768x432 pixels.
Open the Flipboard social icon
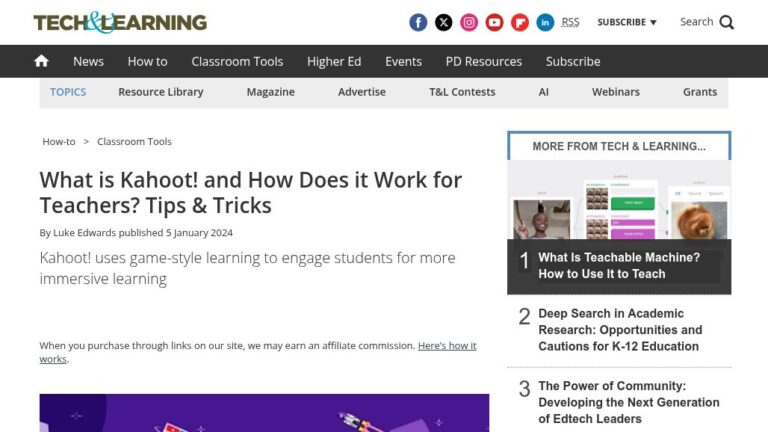click(x=520, y=22)
